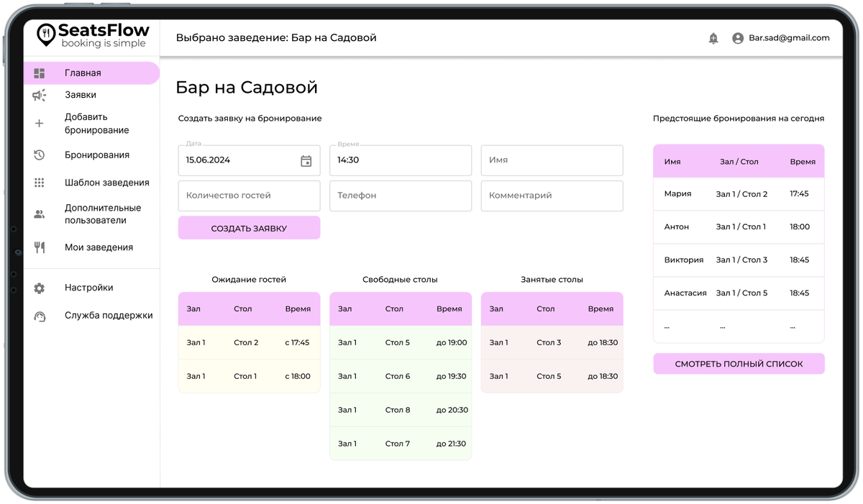Select the Анастасия booking row

coord(739,293)
